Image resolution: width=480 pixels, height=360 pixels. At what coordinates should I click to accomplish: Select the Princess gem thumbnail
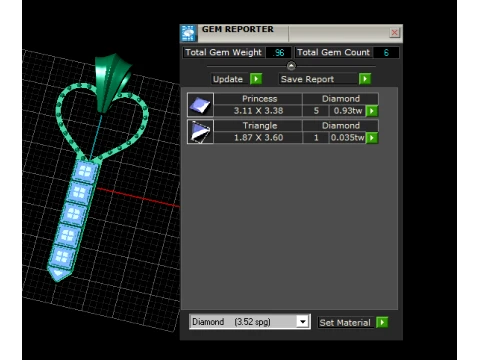[200, 105]
